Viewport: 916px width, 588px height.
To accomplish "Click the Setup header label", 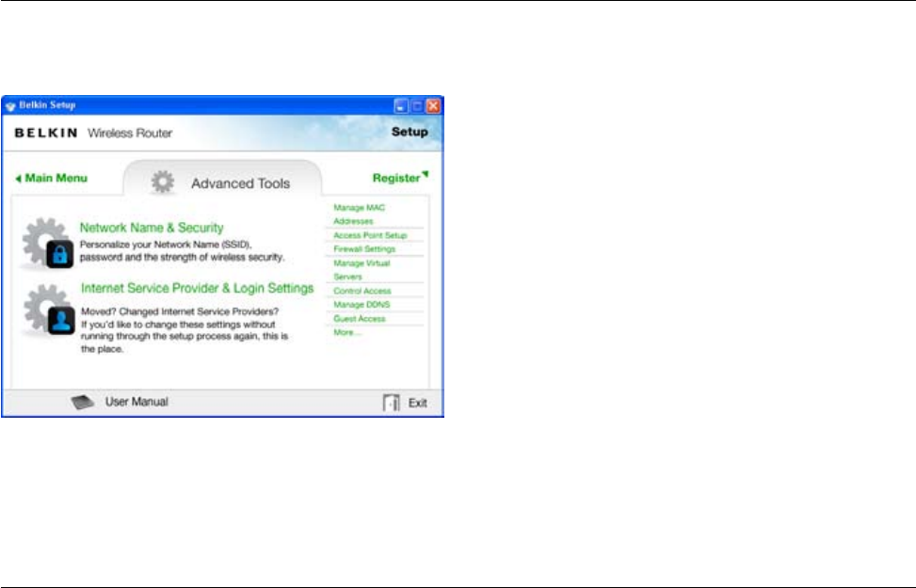I will pos(410,132).
